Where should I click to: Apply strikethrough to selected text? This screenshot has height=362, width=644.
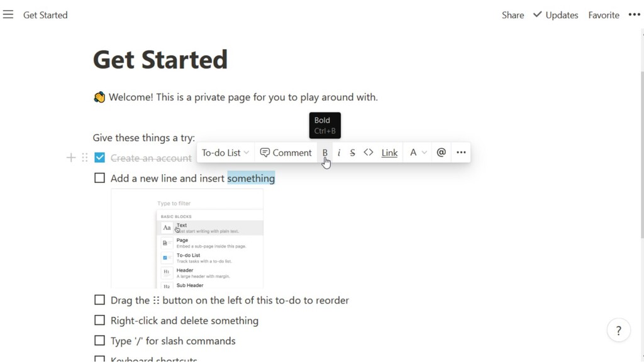(352, 153)
